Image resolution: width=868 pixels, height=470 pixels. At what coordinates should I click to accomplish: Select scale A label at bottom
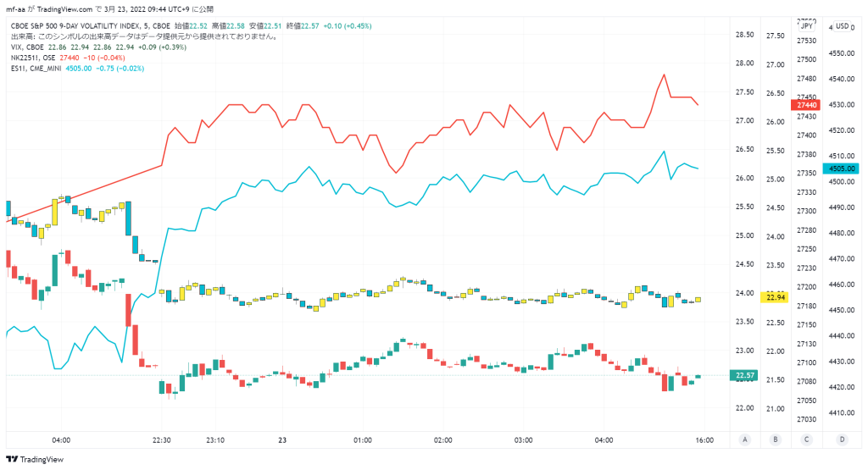(x=744, y=440)
